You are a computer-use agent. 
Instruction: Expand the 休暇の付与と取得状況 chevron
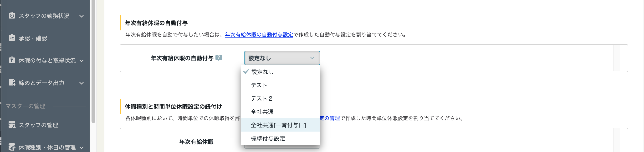[82, 61]
